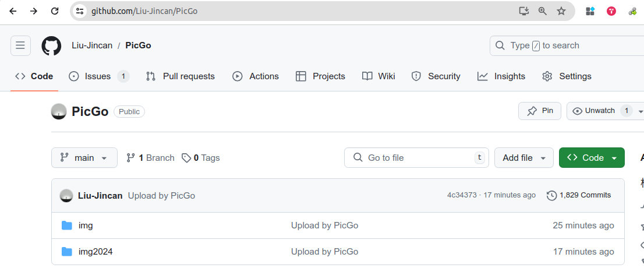Open the repository Settings tab
This screenshot has height=275, width=644.
click(567, 76)
